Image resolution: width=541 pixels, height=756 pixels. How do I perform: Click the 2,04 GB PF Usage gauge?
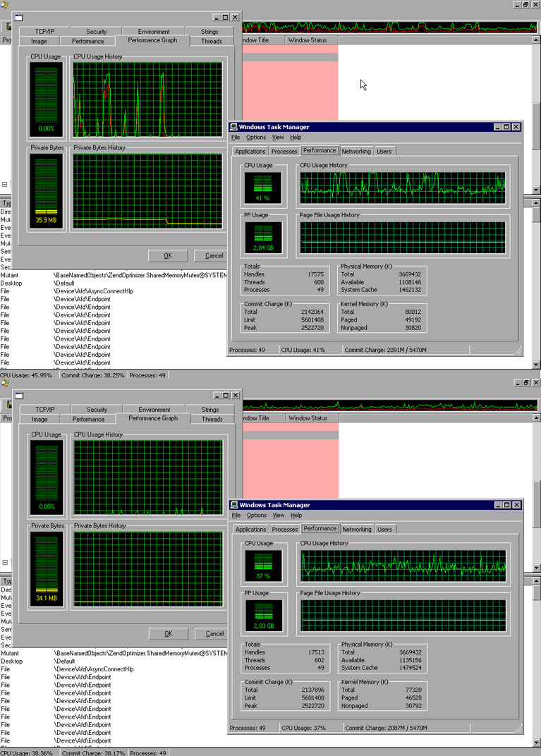click(x=263, y=238)
